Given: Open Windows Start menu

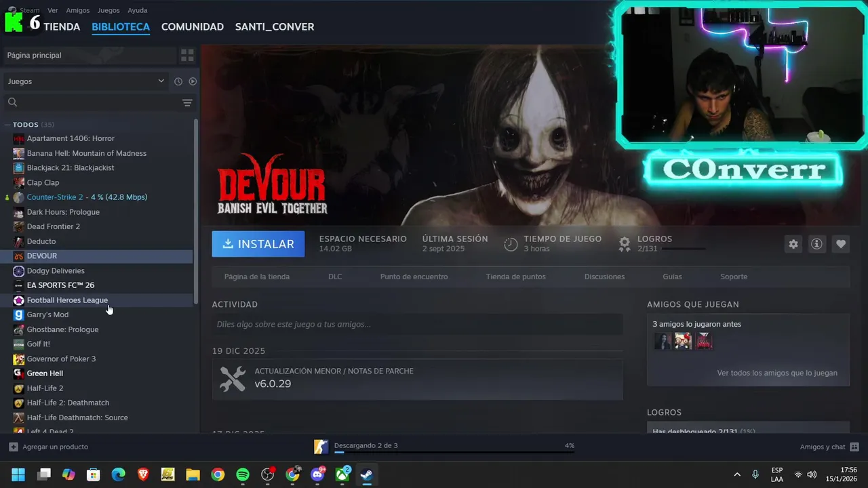Looking at the screenshot, I should [x=18, y=474].
